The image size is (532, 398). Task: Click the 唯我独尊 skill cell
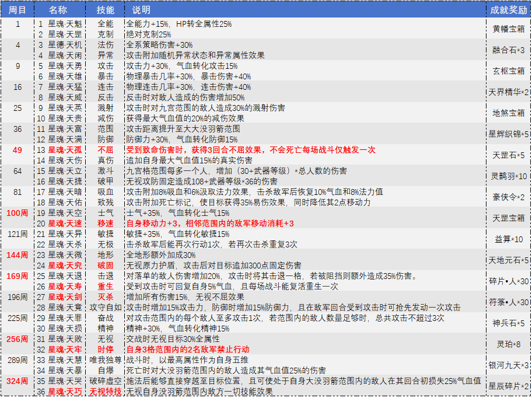pyautogui.click(x=106, y=360)
